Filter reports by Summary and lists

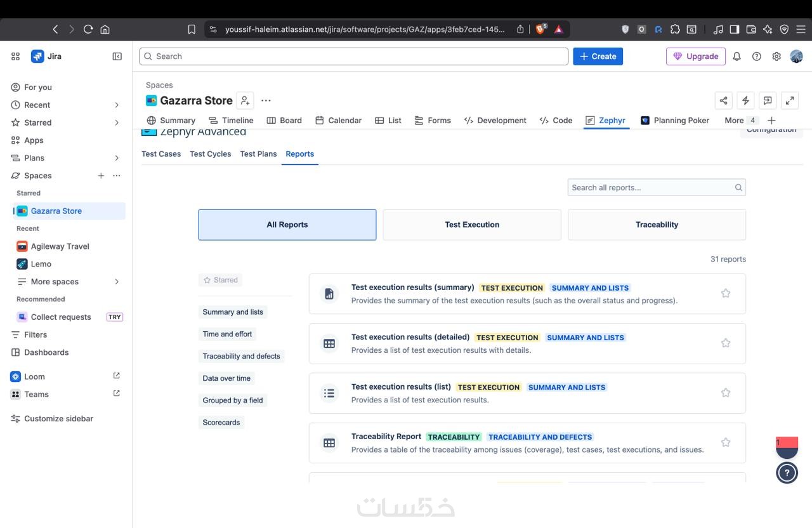coord(233,312)
